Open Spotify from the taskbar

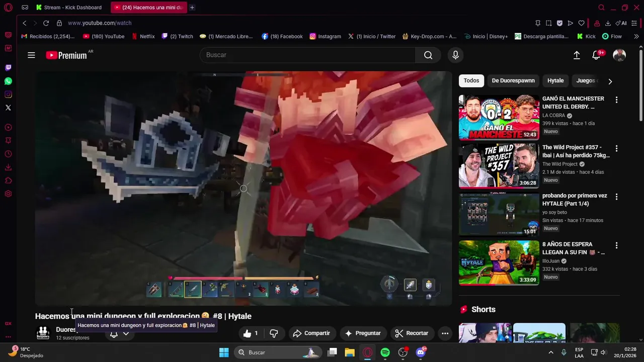point(385,352)
